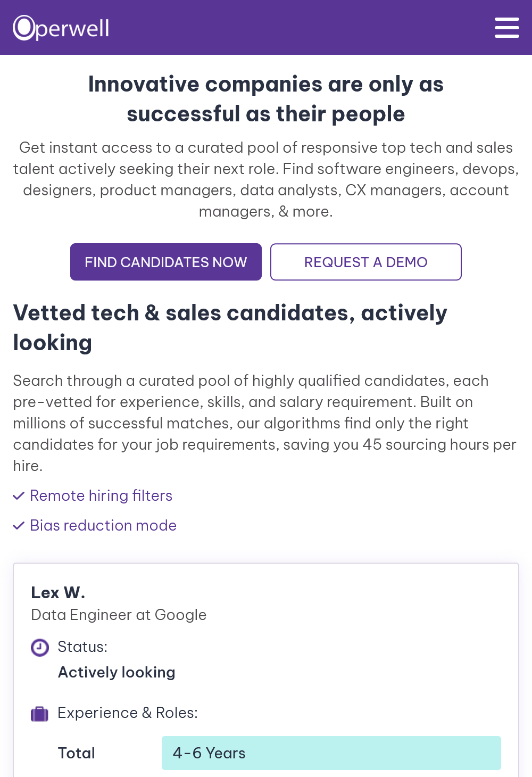532x777 pixels.
Task: Click the Find Candidates Now button
Action: click(x=166, y=262)
